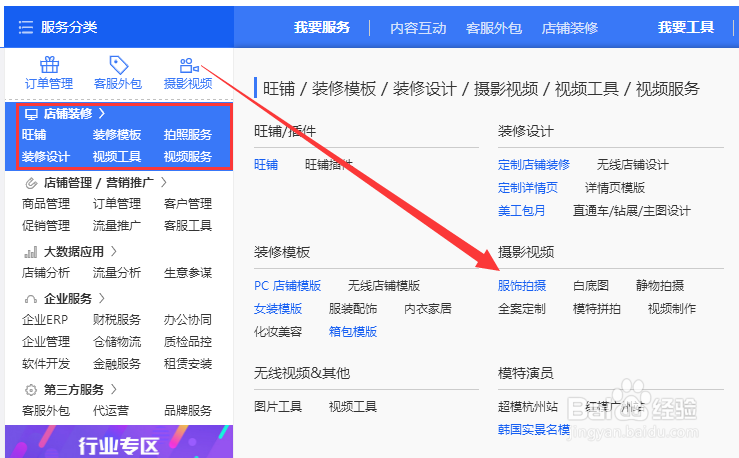Expand the 大数据应用 chevron
This screenshot has width=739, height=458.
click(114, 252)
